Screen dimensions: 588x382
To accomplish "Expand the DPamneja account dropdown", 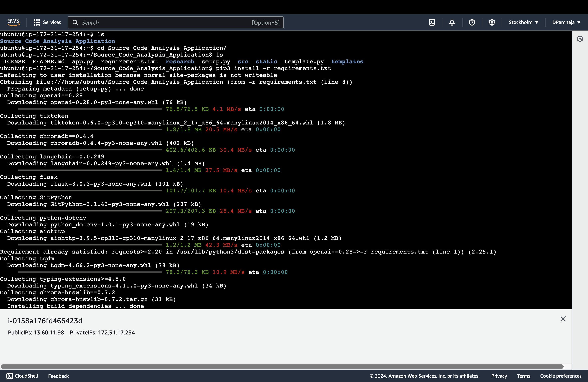I will click(566, 22).
